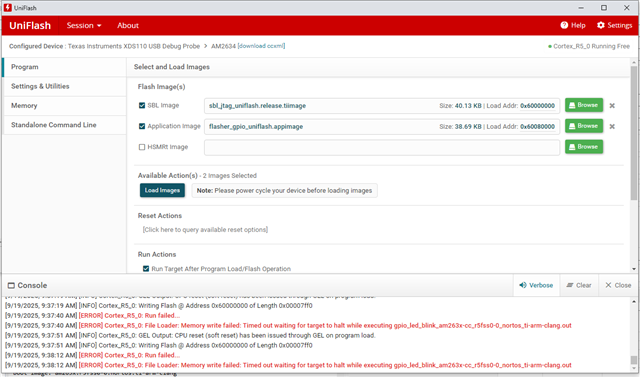
Task: Click the main panel vertical scrollbar
Action: coord(633,133)
